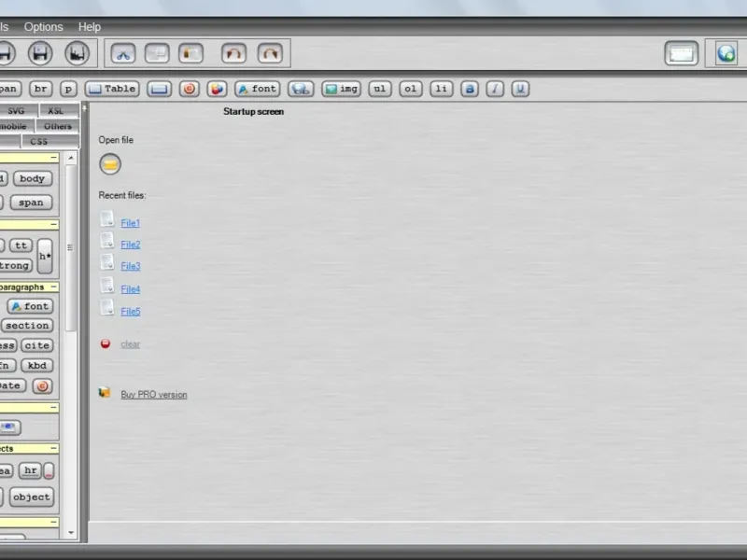Switch to the SVG tab
Image resolution: width=747 pixels, height=560 pixels.
tap(18, 110)
